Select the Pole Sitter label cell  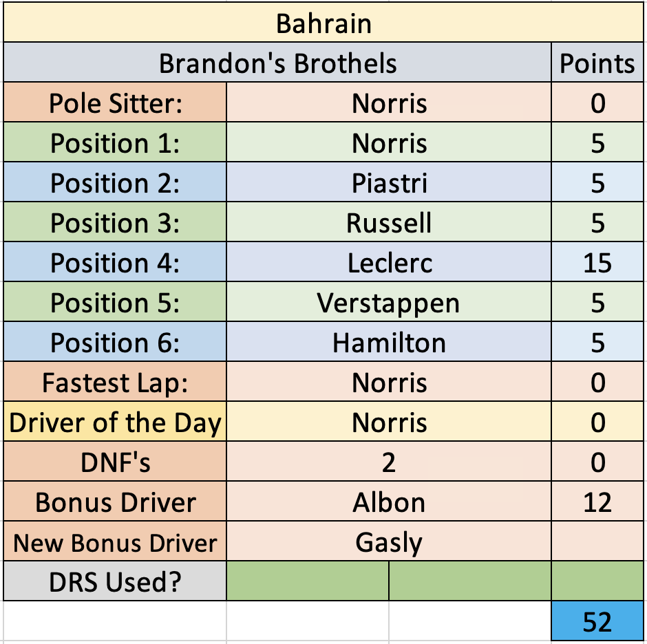click(115, 103)
